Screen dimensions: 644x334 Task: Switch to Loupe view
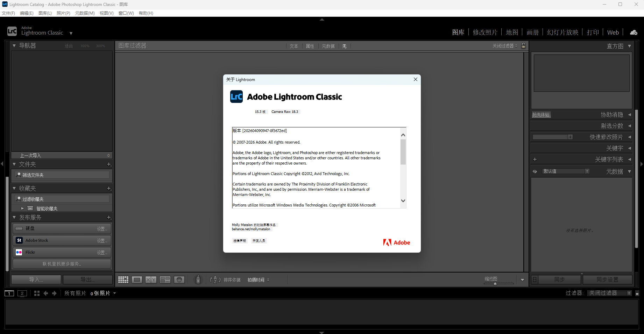click(137, 279)
